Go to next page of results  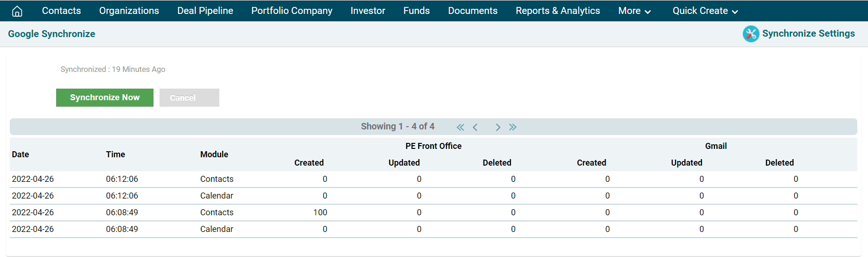(x=498, y=127)
